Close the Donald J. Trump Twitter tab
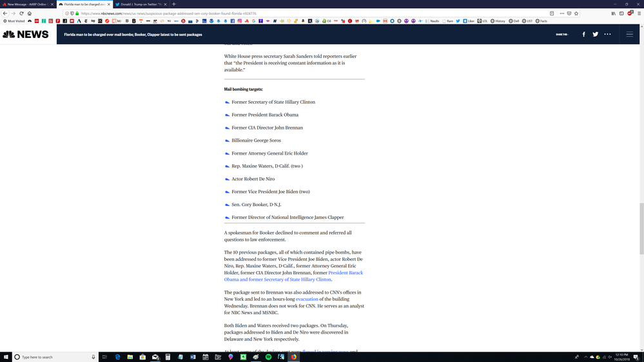 (x=165, y=4)
